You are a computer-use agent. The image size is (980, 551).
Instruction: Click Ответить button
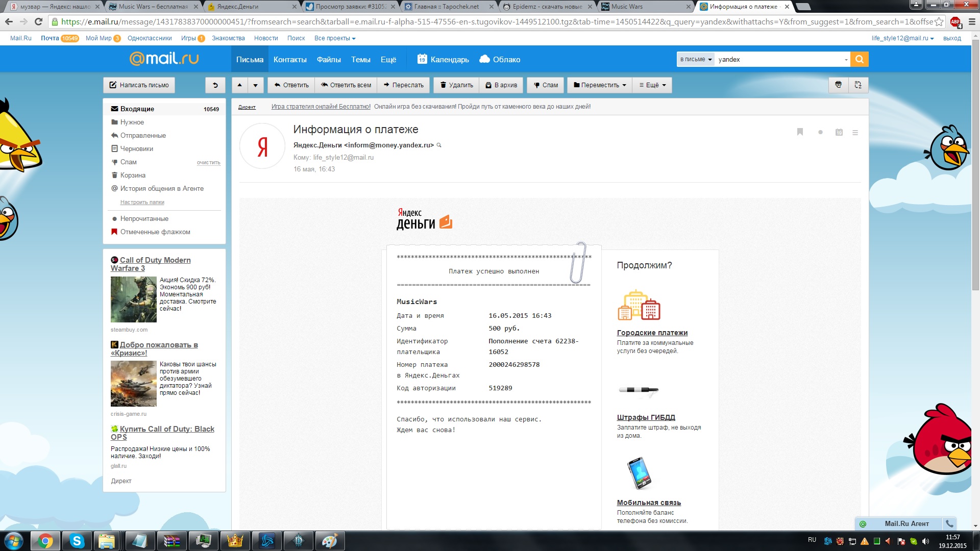click(291, 85)
